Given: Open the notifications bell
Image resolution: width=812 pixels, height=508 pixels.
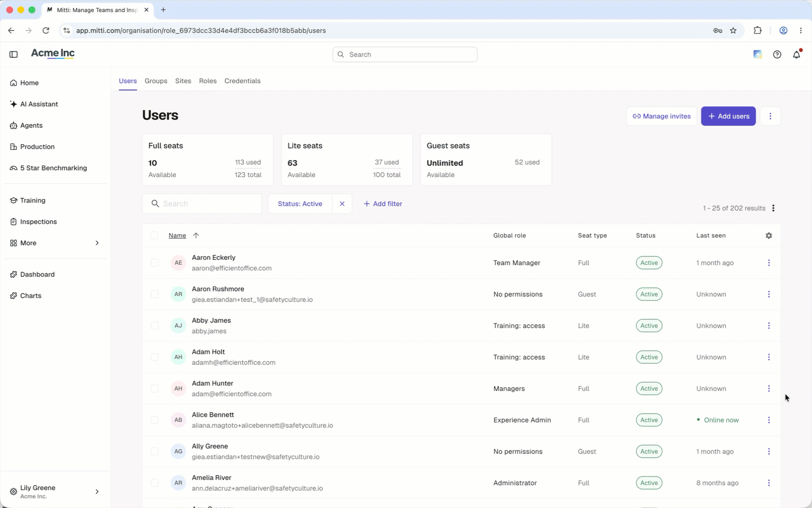Looking at the screenshot, I should coord(797,55).
